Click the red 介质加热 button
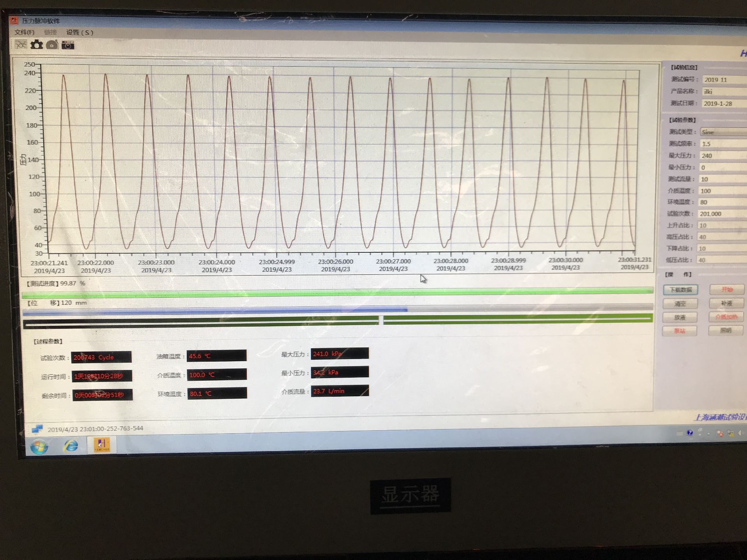 coord(726,317)
